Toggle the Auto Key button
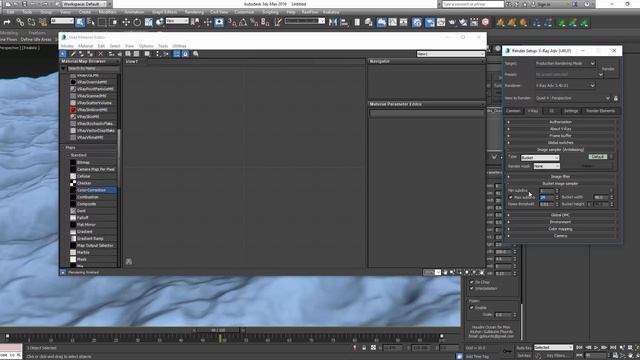The image size is (640, 360). [524, 348]
